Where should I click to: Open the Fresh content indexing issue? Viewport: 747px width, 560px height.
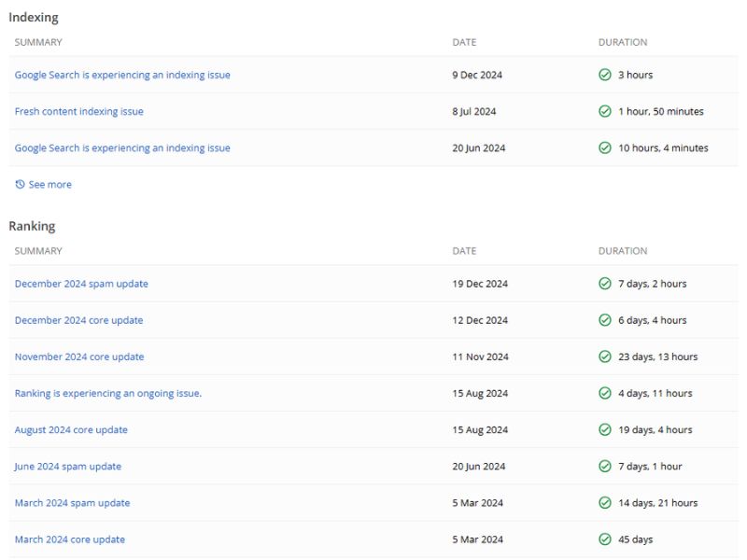coord(78,111)
